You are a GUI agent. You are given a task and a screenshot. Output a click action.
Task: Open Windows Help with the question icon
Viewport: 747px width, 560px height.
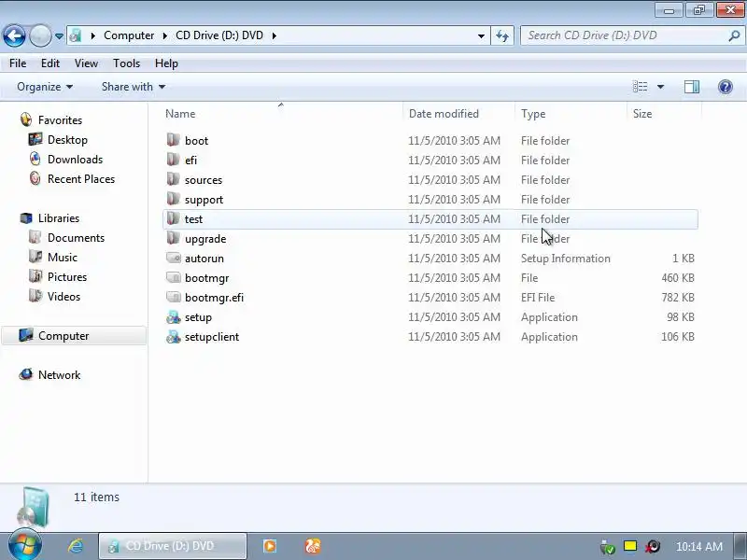726,87
